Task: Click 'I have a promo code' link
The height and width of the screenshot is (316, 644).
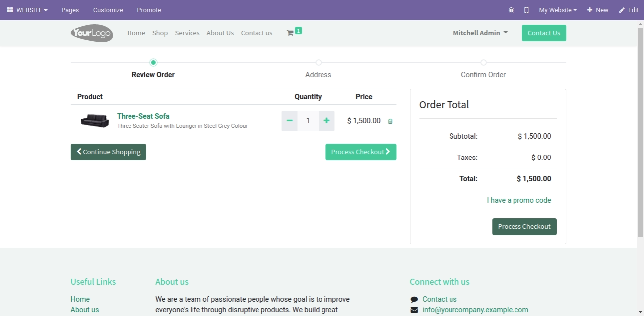Action: [x=519, y=200]
